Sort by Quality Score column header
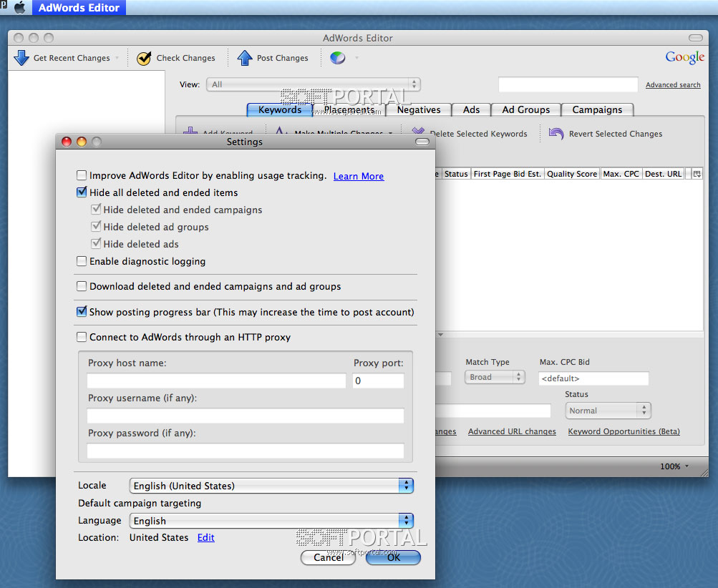The height and width of the screenshot is (588, 718). point(572,174)
